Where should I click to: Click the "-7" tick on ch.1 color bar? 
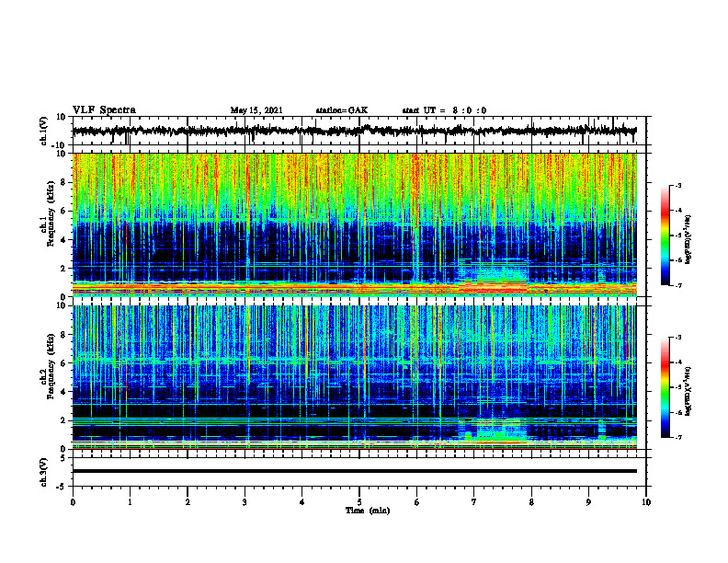click(x=678, y=285)
